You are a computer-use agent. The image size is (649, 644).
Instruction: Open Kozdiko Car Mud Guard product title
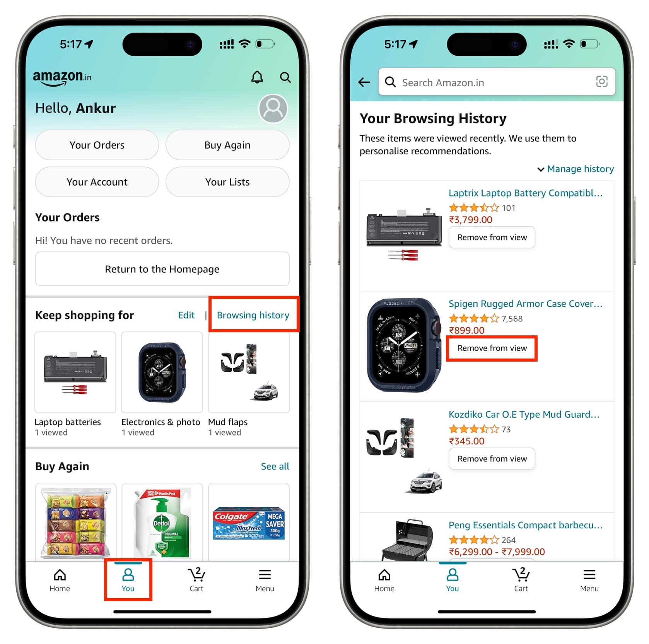(524, 415)
